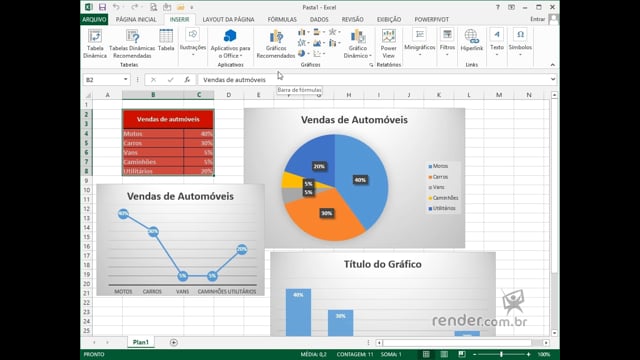Viewport: 640px width, 360px height.
Task: Select column M header
Action: (499, 95)
